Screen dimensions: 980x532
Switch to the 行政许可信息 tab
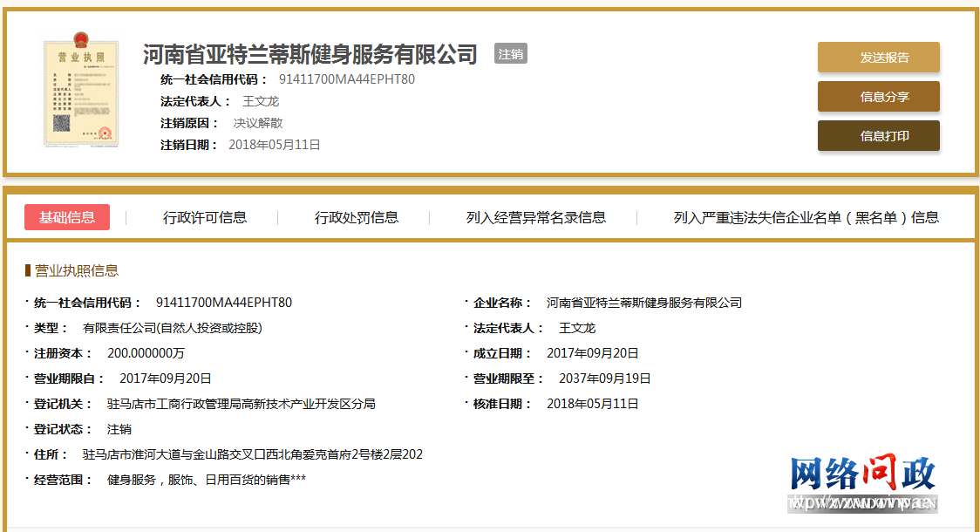(x=204, y=217)
